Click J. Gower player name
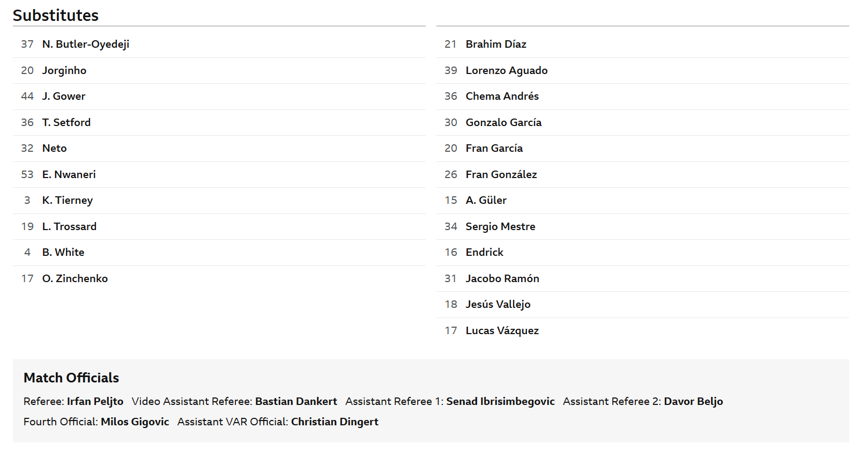The width and height of the screenshot is (868, 450). (x=64, y=97)
